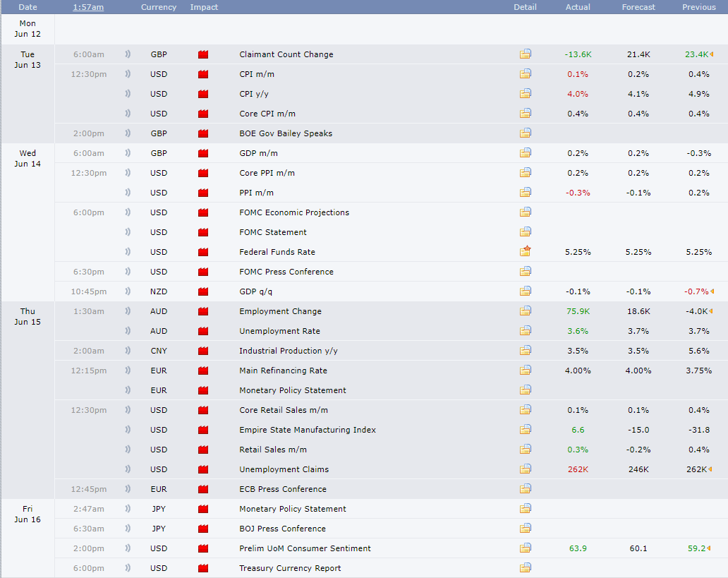
Task: Click the Impact column header
Action: 204,7
